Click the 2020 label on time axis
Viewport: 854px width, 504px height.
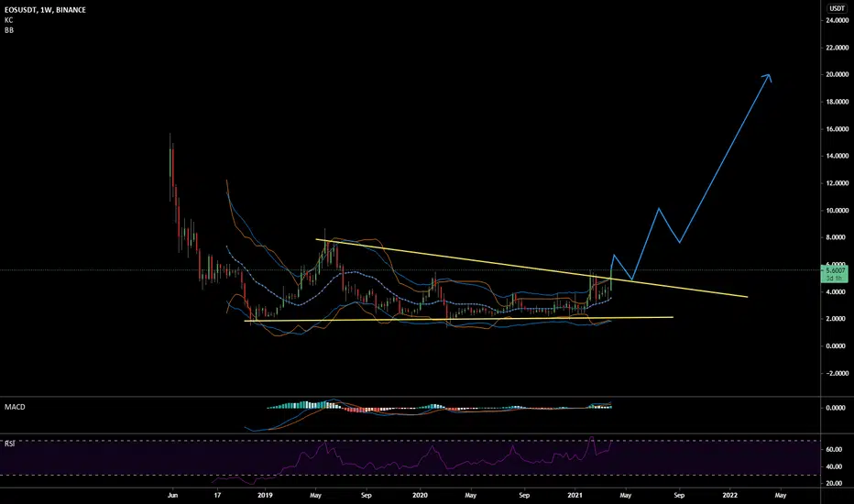(x=420, y=495)
